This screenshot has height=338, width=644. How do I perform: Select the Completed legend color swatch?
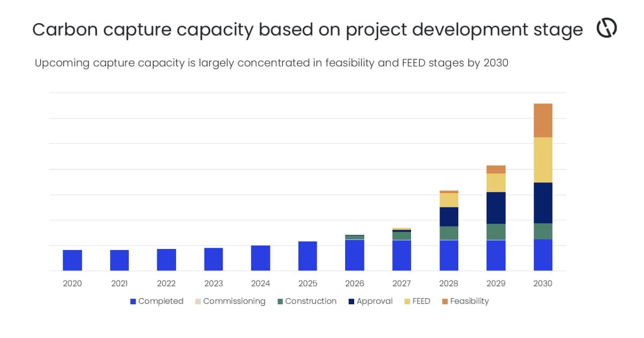(x=133, y=302)
